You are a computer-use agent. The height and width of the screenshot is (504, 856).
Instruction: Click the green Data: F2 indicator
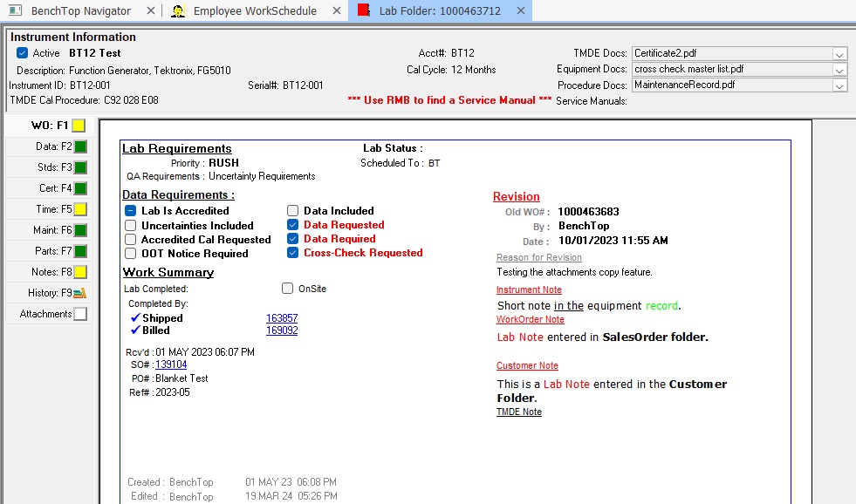pos(80,146)
